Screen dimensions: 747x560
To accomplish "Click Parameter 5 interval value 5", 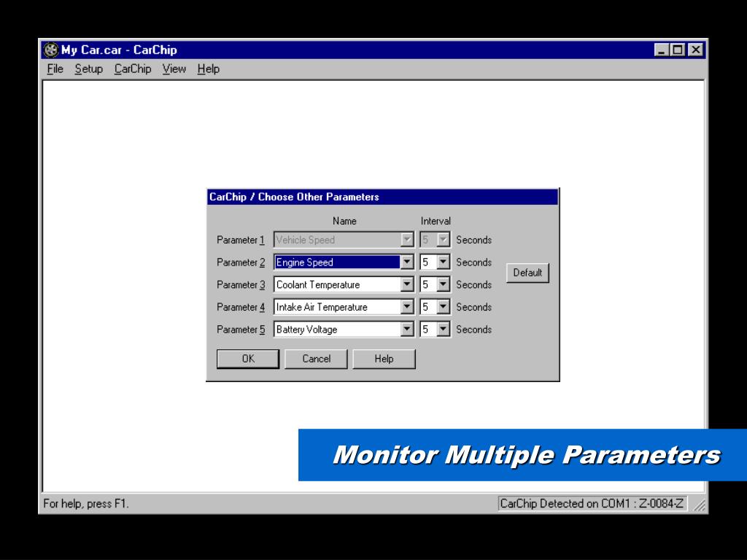I will (x=427, y=329).
